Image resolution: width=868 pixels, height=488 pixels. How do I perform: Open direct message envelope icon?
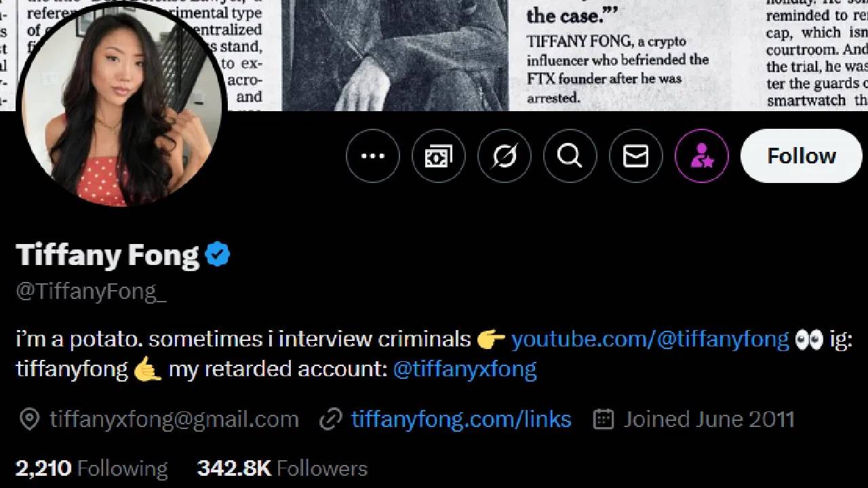[x=635, y=156]
